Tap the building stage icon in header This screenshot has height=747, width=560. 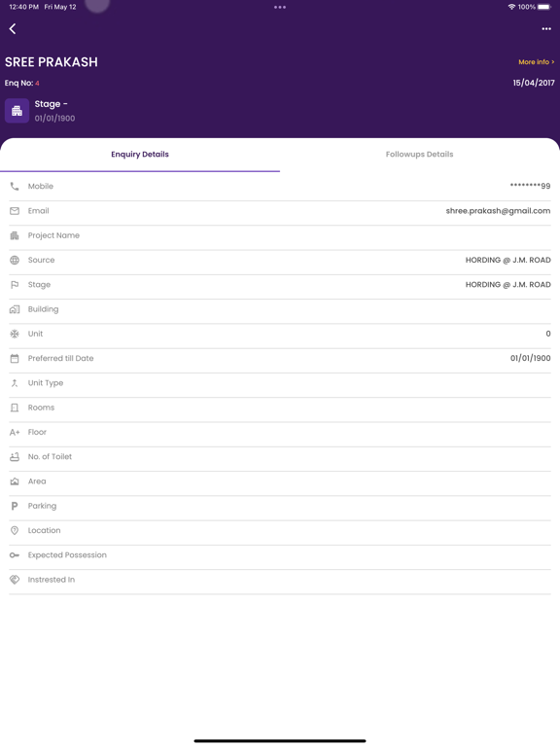(17, 111)
